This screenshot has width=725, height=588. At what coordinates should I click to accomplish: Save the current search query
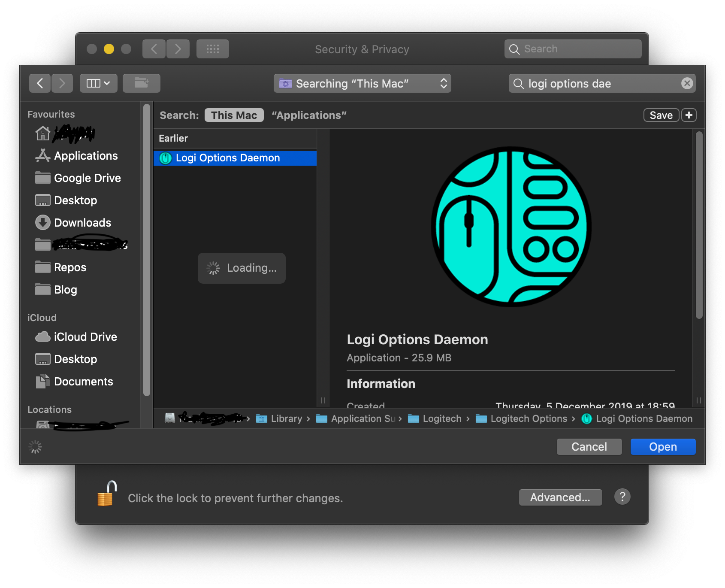[x=661, y=115]
